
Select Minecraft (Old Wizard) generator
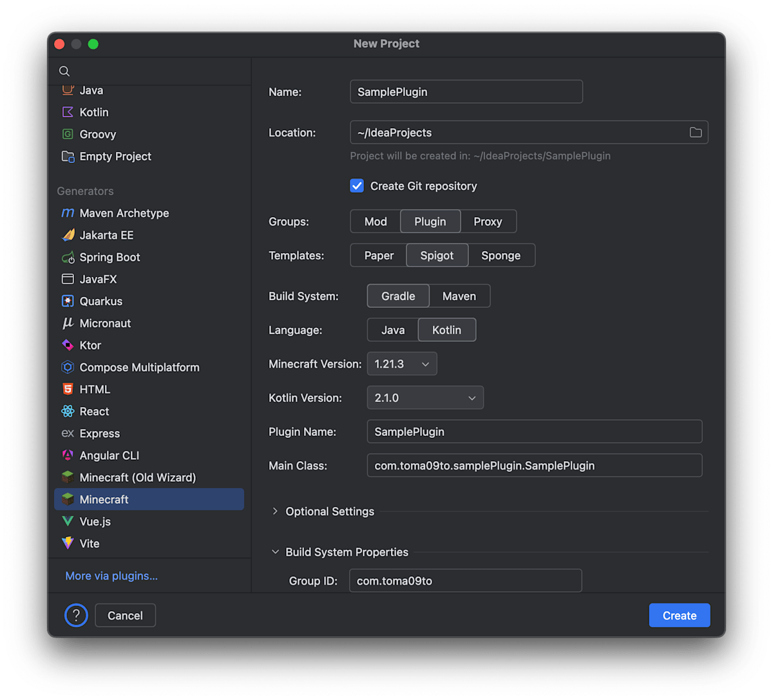point(149,477)
